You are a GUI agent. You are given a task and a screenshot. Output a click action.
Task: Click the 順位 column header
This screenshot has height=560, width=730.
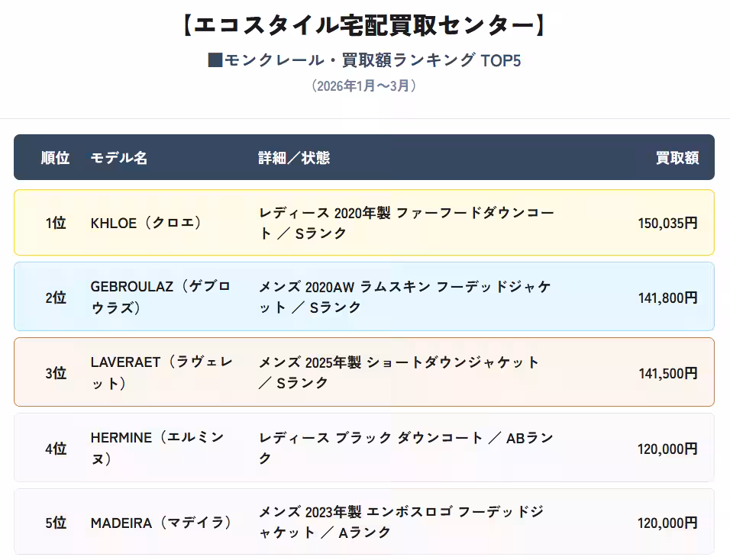click(55, 158)
